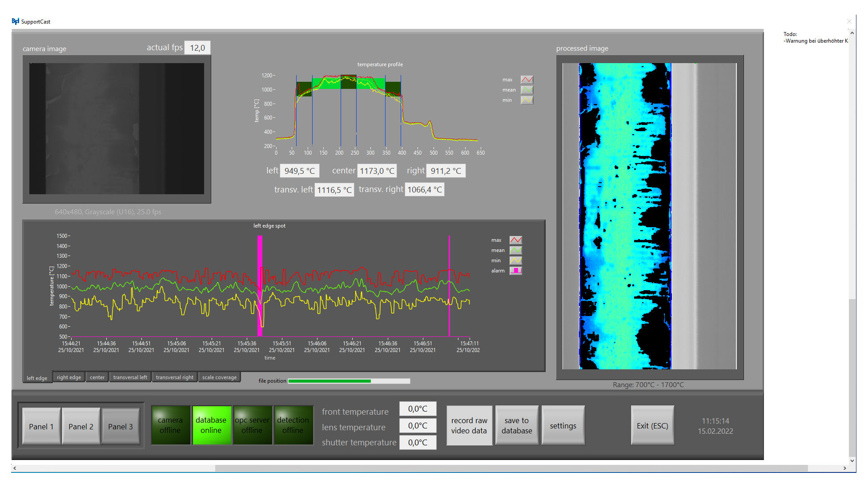Click SupportCast app icon in title bar
The width and height of the screenshot is (868, 488).
16,21
